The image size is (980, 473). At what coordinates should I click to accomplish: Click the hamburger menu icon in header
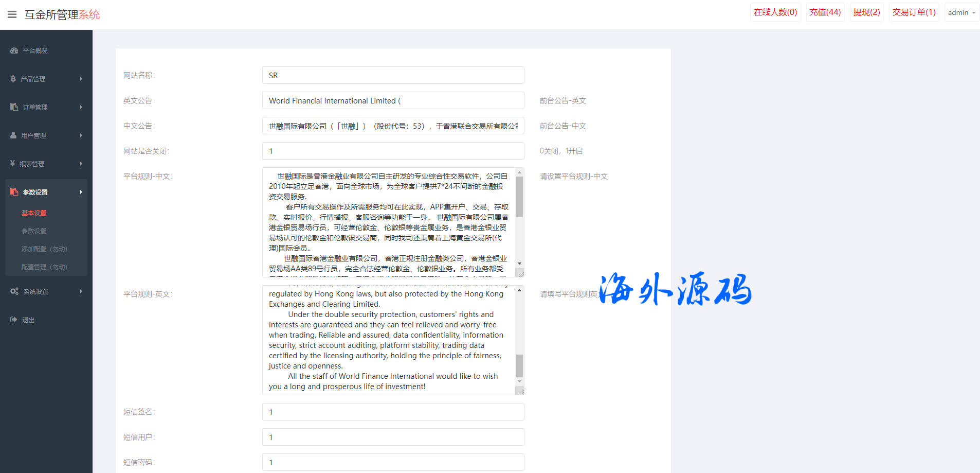tap(12, 14)
